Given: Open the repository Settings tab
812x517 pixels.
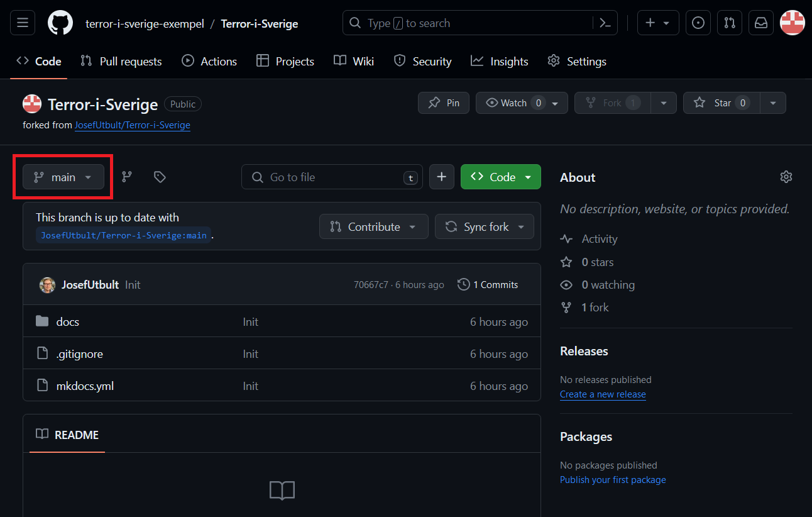Looking at the screenshot, I should [577, 62].
